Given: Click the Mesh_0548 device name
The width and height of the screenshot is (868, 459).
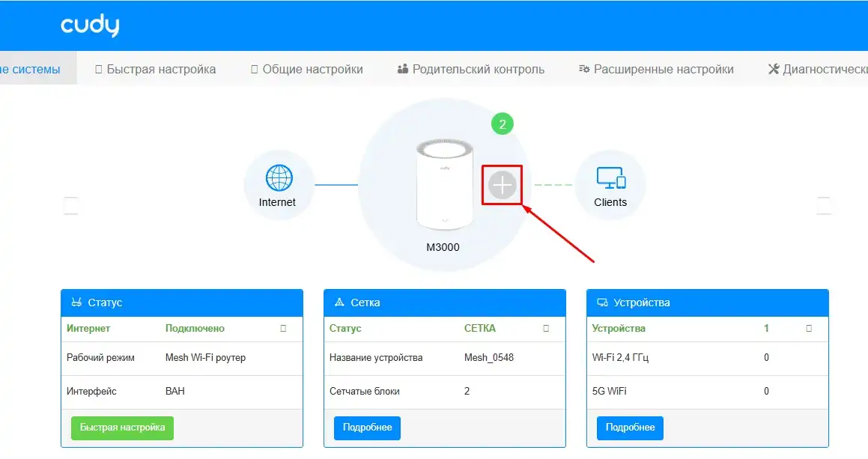Looking at the screenshot, I should (x=489, y=358).
